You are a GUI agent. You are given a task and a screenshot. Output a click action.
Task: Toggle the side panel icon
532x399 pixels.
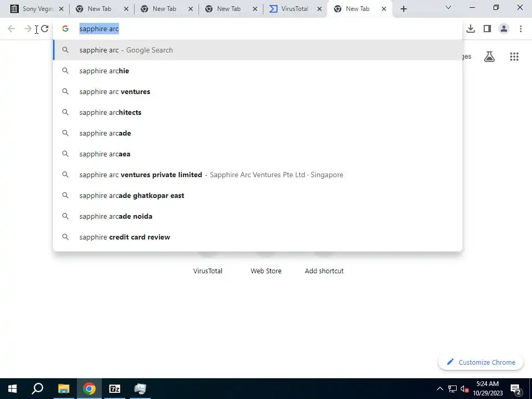pyautogui.click(x=487, y=29)
